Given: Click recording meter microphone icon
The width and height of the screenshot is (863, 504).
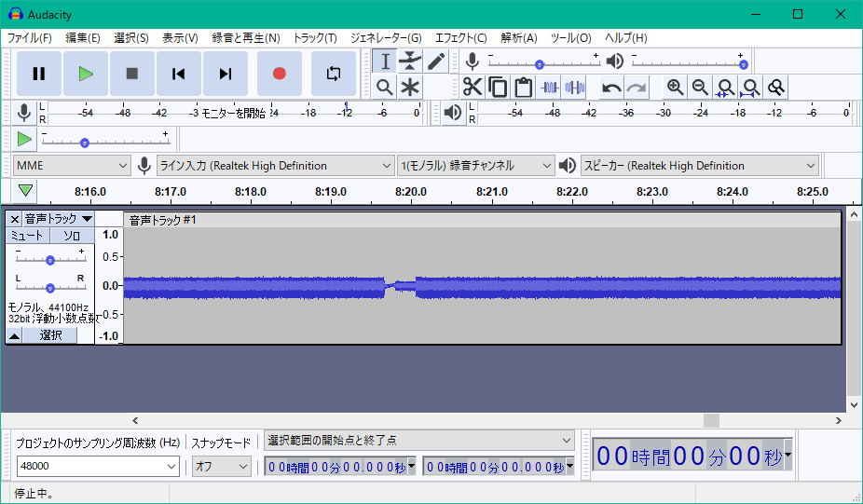Looking at the screenshot, I should (x=23, y=112).
